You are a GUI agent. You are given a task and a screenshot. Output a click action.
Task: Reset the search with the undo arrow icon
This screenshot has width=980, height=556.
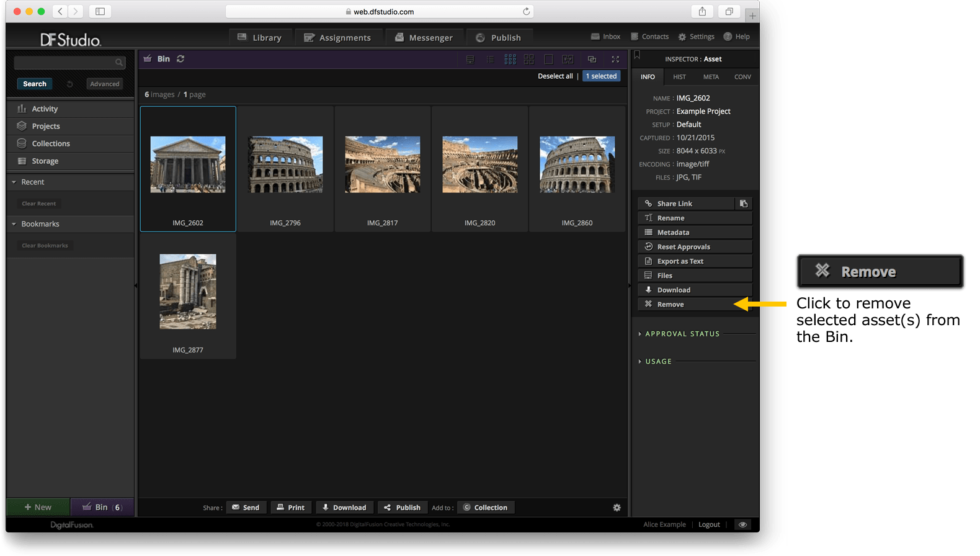[x=70, y=84]
